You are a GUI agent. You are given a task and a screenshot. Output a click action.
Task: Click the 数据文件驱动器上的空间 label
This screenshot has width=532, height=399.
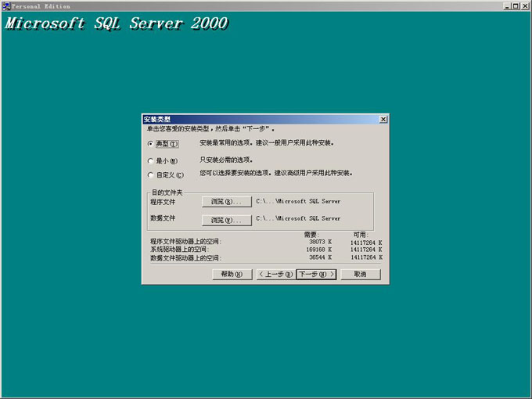(186, 258)
